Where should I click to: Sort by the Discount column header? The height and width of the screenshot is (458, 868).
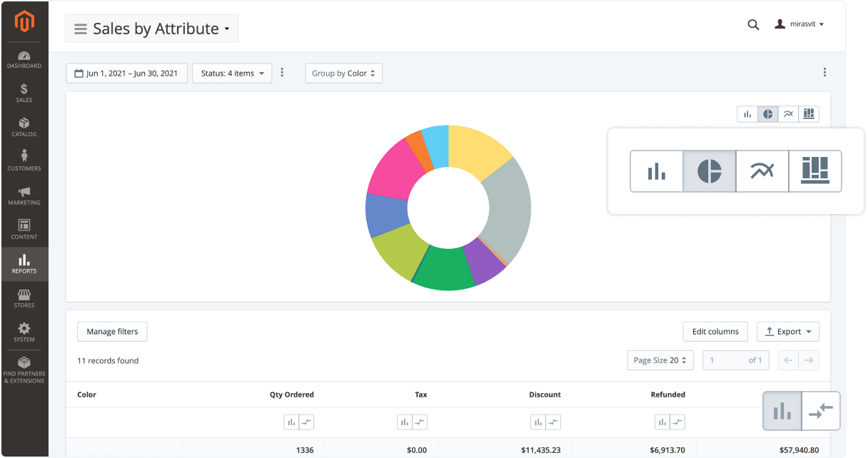[x=545, y=395]
